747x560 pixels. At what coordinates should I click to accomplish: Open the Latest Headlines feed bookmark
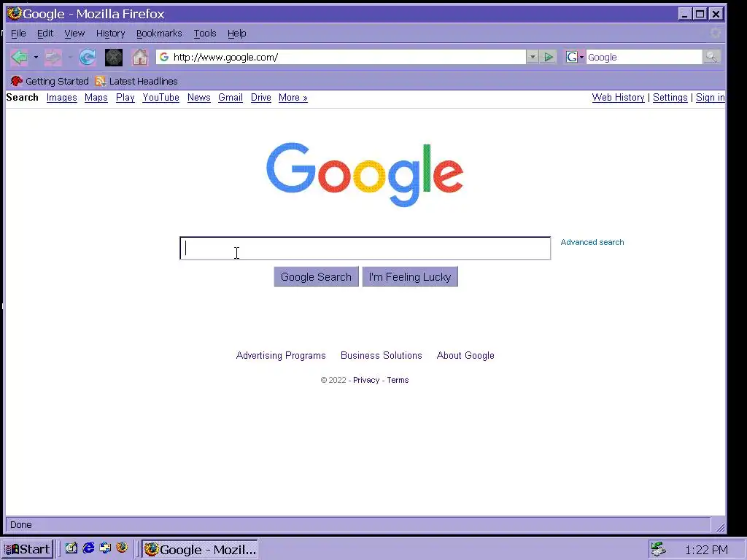[136, 82]
